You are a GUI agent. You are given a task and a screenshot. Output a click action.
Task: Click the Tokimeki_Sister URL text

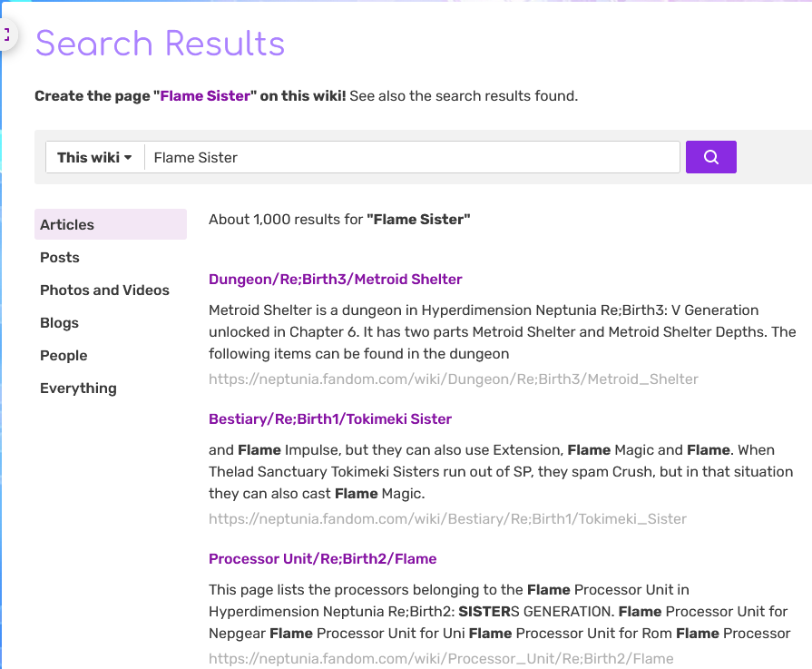[447, 518]
